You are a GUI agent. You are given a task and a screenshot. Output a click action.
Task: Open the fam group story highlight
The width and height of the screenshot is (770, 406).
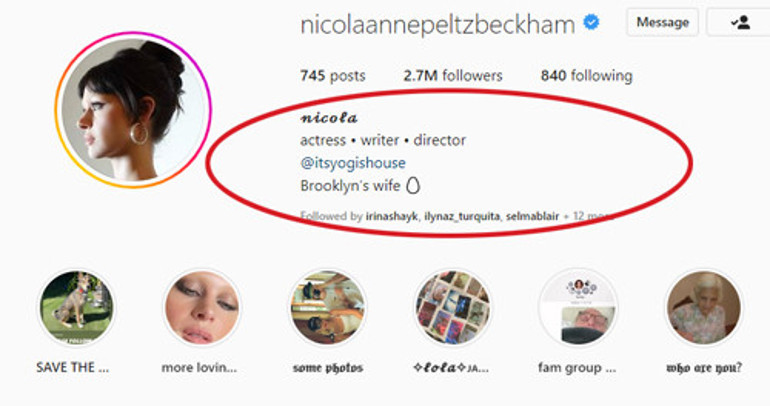[x=578, y=308]
